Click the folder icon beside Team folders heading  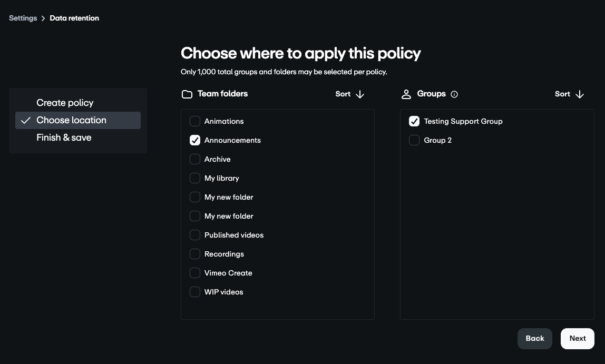187,94
